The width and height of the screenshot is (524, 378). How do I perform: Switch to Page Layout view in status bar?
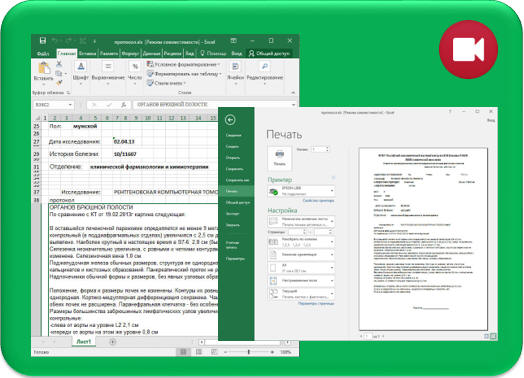coord(199,352)
